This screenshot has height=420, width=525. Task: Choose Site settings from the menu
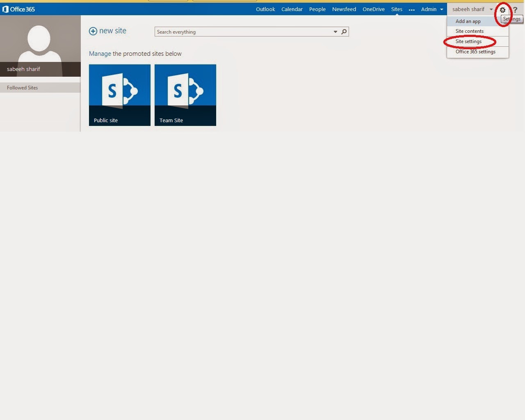(469, 41)
